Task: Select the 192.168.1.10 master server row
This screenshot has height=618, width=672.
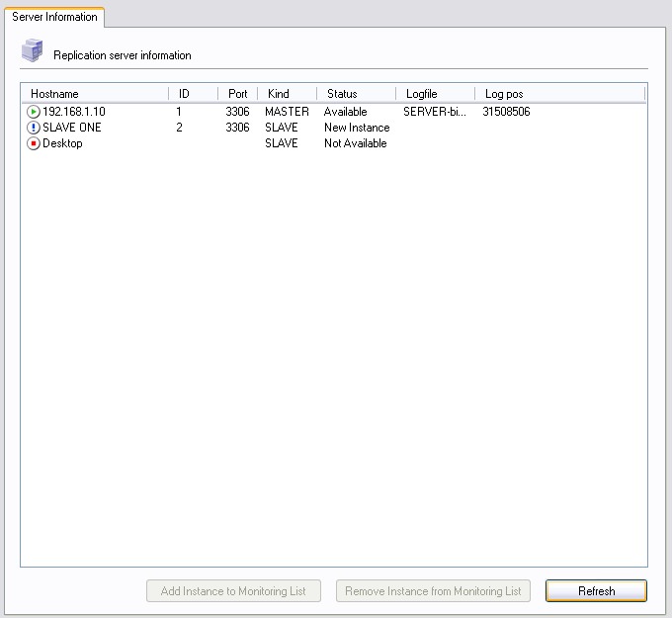Action: click(74, 112)
